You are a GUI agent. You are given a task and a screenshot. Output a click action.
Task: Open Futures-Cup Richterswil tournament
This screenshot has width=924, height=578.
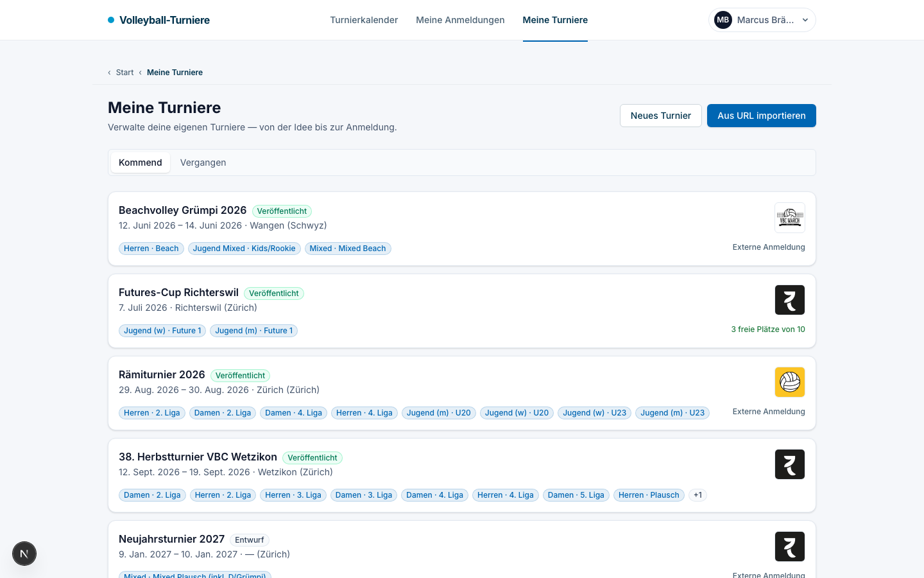click(x=178, y=292)
